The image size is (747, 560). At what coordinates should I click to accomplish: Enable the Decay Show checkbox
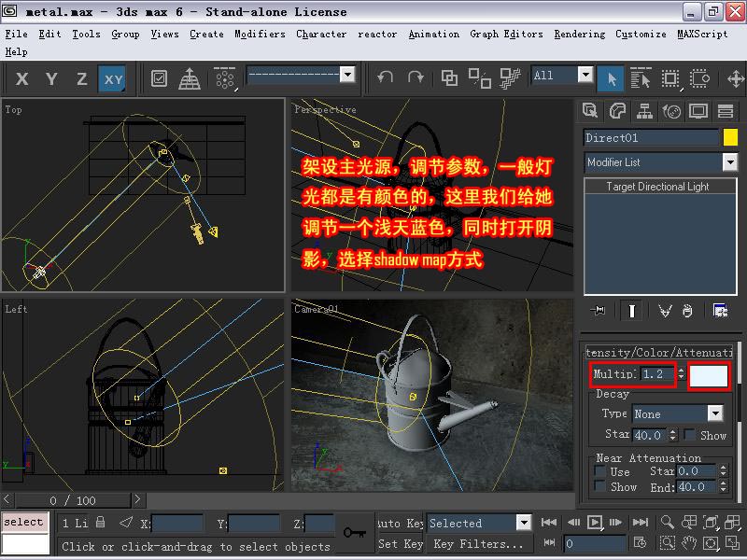tap(689, 435)
